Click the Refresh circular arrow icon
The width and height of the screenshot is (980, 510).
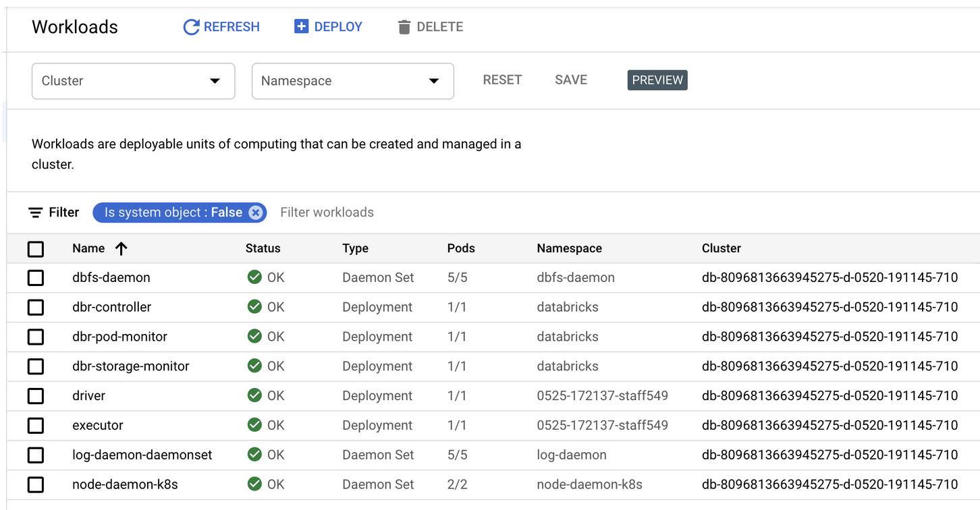(x=192, y=27)
